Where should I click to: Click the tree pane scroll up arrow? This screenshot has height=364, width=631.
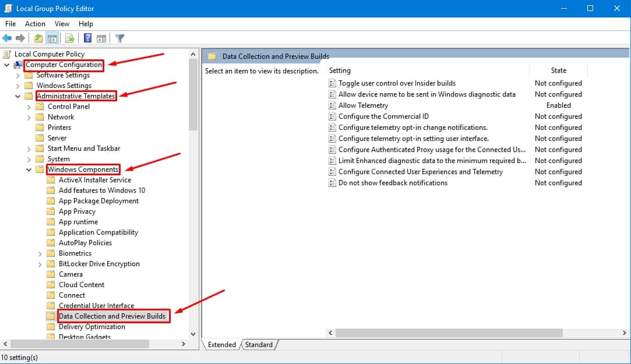pos(193,54)
